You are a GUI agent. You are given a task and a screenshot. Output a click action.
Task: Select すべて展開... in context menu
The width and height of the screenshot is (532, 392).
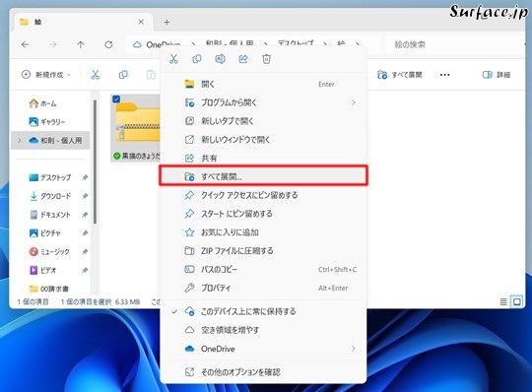263,176
